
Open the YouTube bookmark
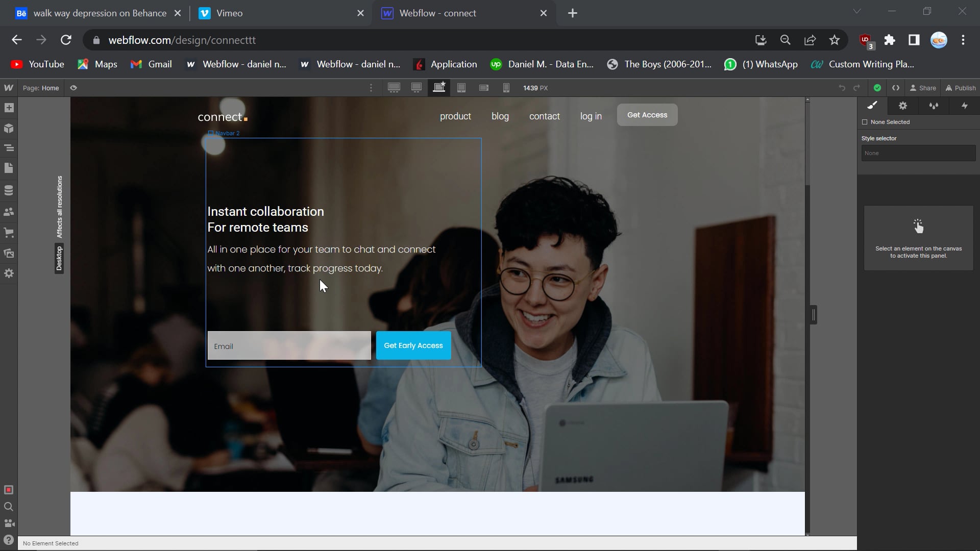click(x=38, y=64)
